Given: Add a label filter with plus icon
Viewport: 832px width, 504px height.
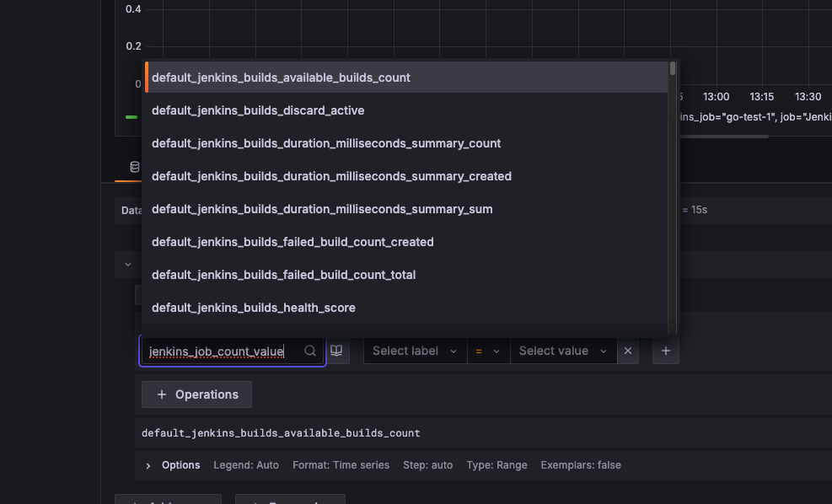Looking at the screenshot, I should pyautogui.click(x=665, y=351).
